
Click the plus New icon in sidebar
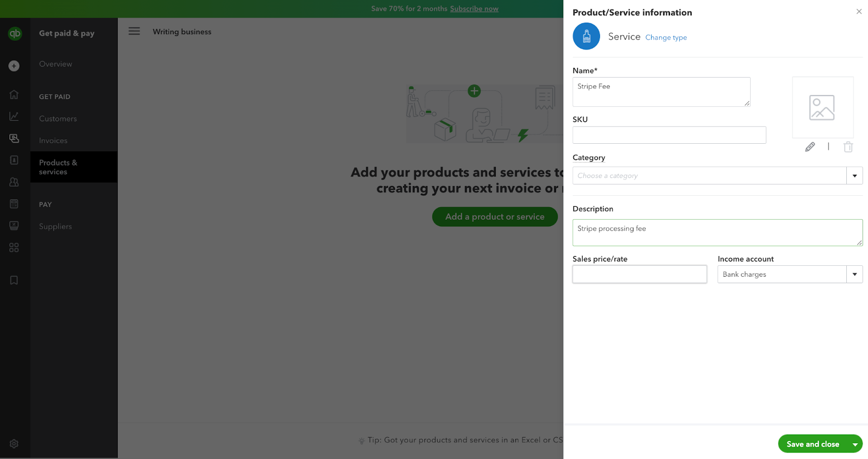click(x=14, y=66)
